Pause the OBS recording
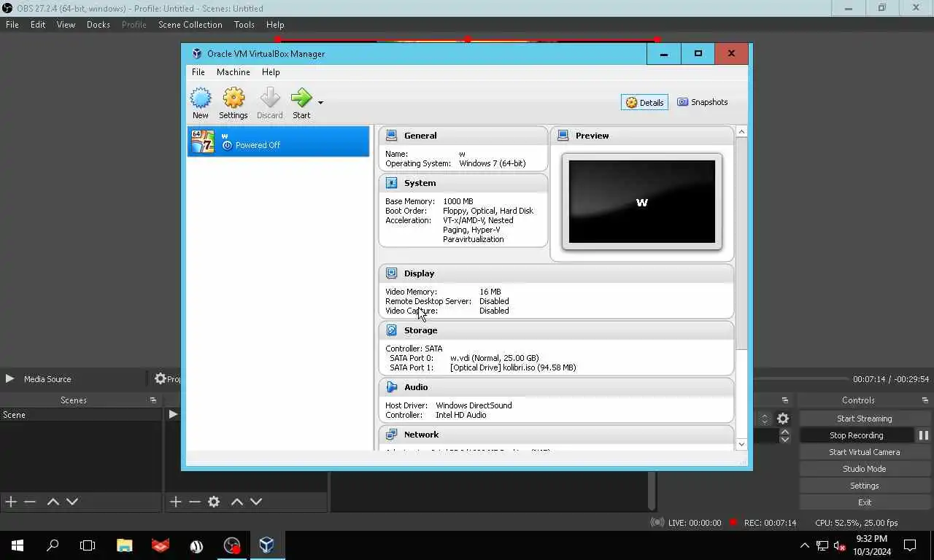Screen dimensions: 934x560 click(x=923, y=435)
